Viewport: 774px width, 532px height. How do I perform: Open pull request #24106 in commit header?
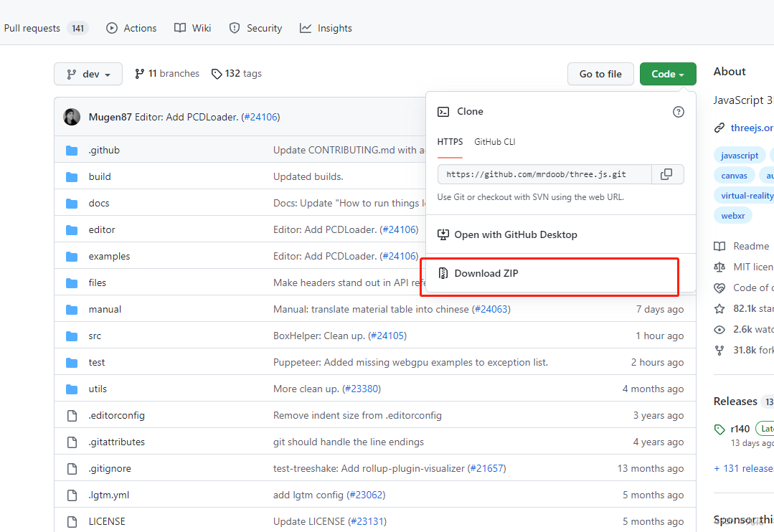(260, 117)
